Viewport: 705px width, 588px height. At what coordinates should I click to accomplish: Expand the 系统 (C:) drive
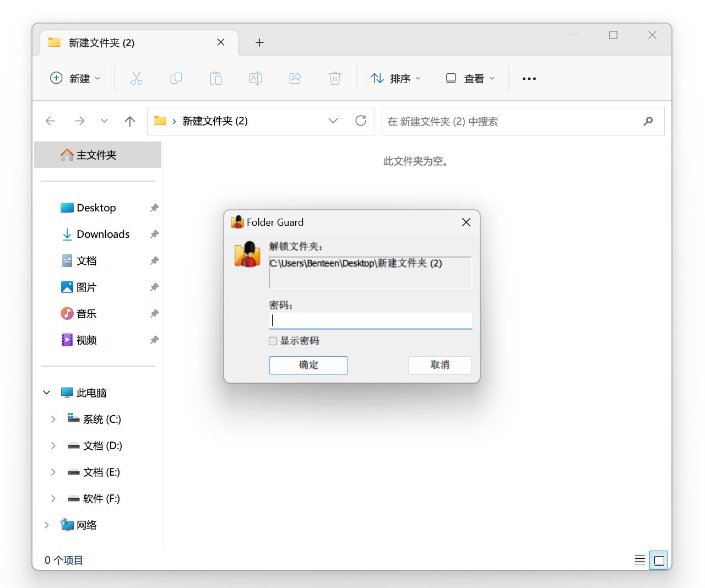point(53,419)
